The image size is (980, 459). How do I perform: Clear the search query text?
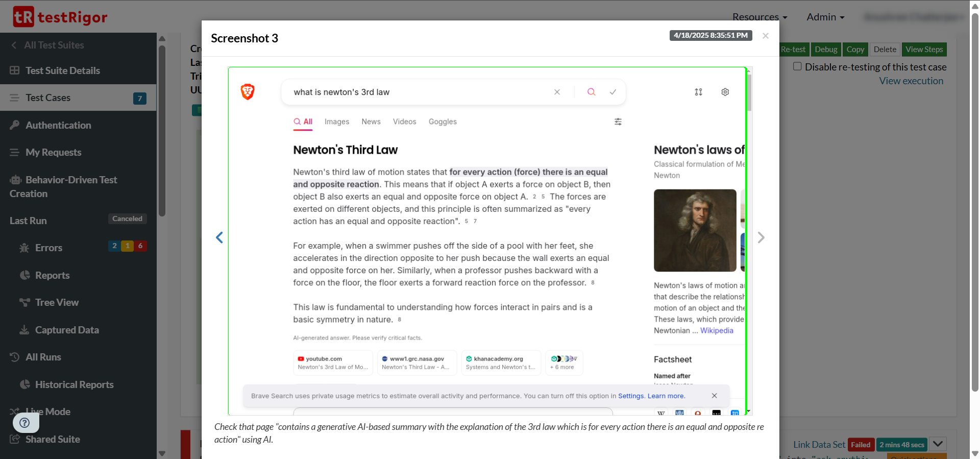pyautogui.click(x=557, y=92)
